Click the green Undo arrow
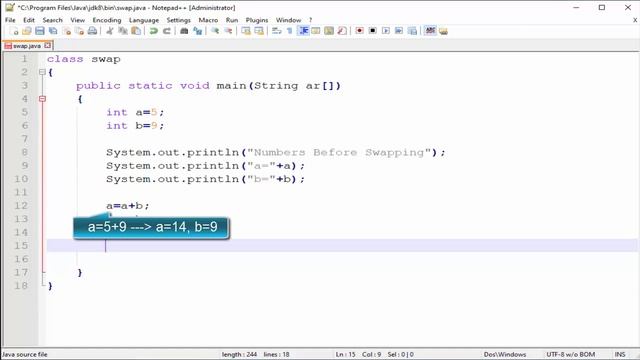This screenshot has height=360, width=640. 153,31
